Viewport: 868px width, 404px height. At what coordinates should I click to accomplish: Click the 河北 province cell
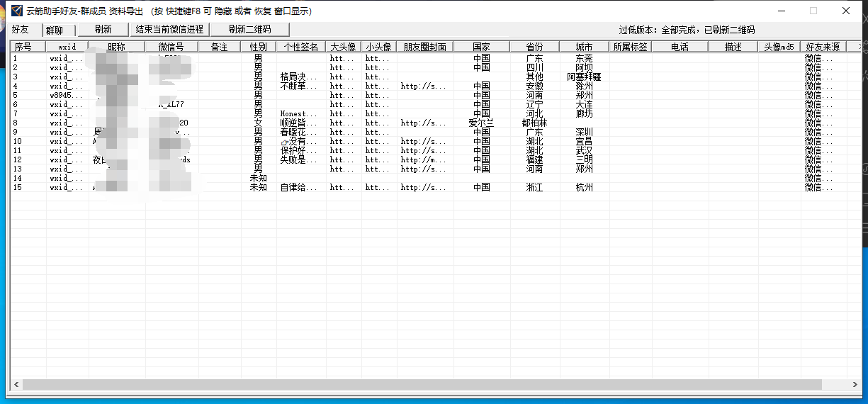[x=534, y=113]
